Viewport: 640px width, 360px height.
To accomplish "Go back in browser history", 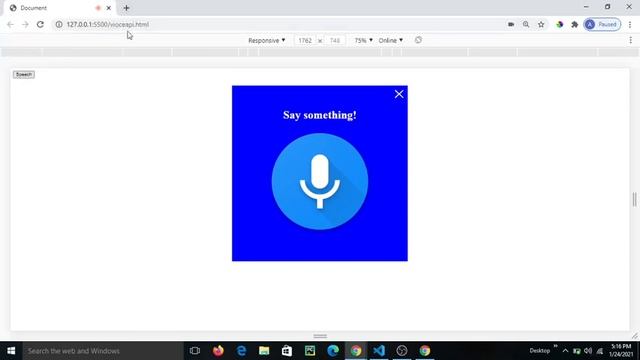I will [x=11, y=24].
